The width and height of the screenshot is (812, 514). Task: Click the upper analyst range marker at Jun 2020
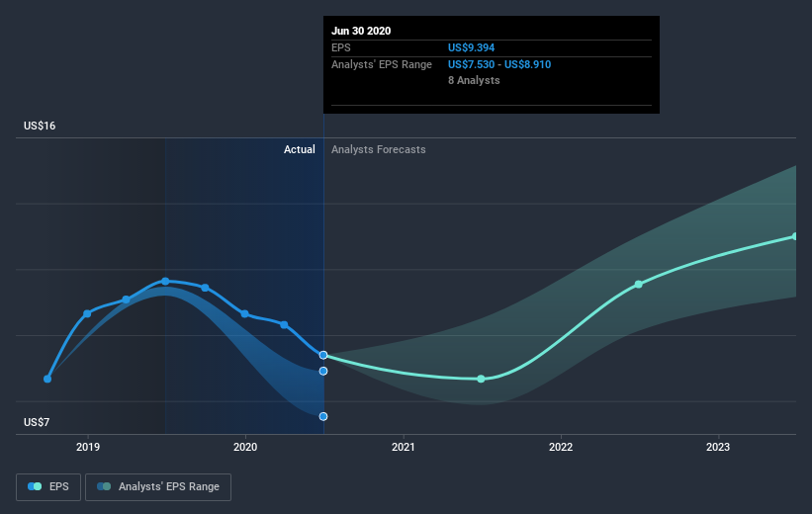tap(323, 371)
